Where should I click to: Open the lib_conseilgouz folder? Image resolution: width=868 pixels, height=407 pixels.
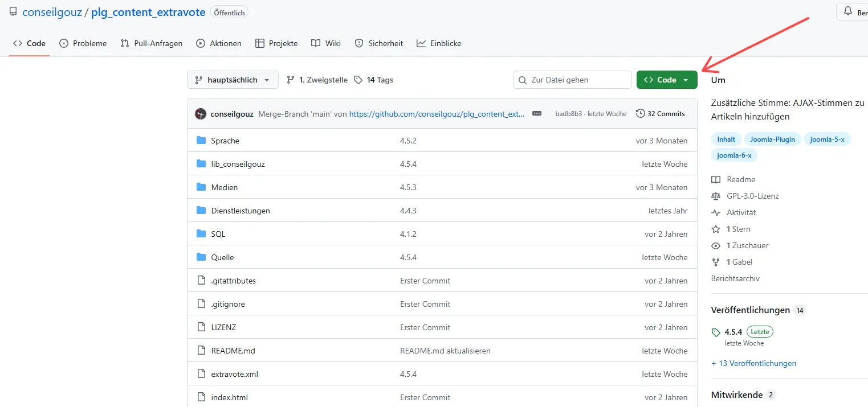pyautogui.click(x=238, y=164)
